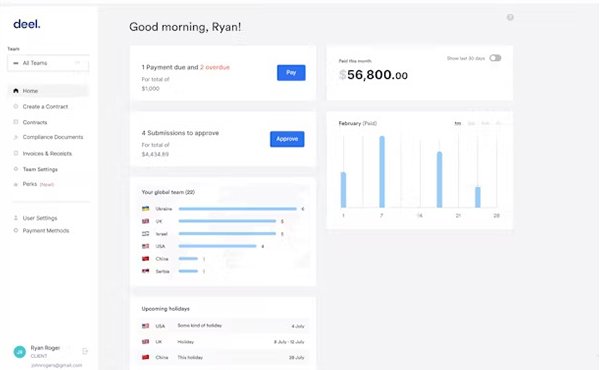Click the 'This holiday' row for China

tap(223, 357)
